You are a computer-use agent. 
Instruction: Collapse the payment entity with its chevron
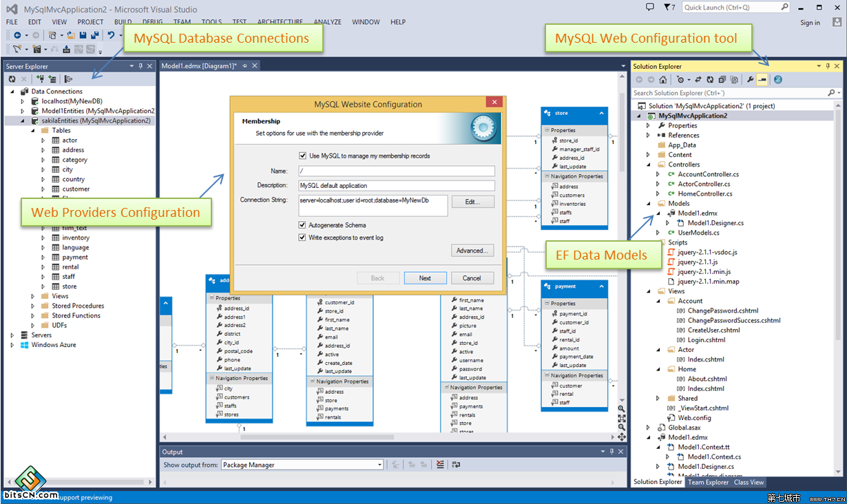click(x=601, y=286)
